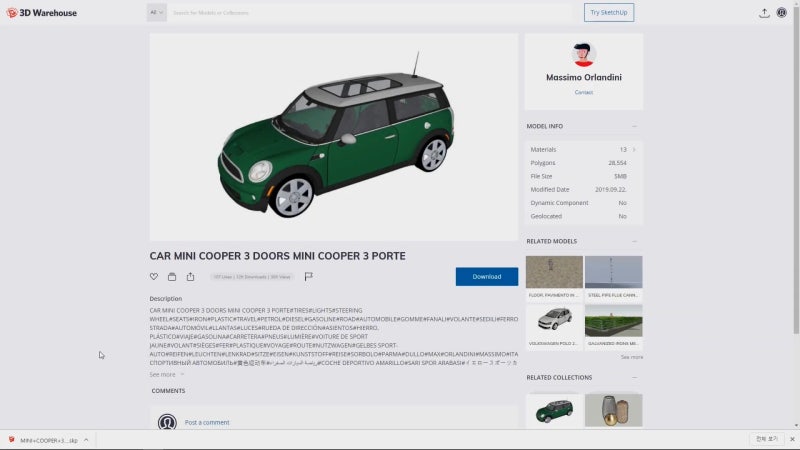Click the page vertical scrollbar
Viewport: 800px width, 450px height.
pyautogui.click(x=796, y=173)
